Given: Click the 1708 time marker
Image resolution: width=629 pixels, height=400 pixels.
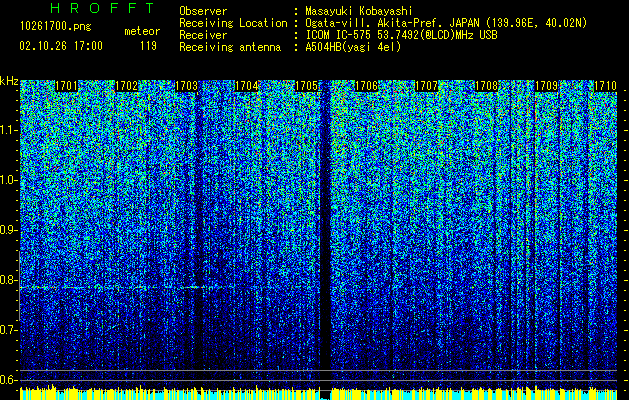Looking at the screenshot, I should click(x=486, y=86).
